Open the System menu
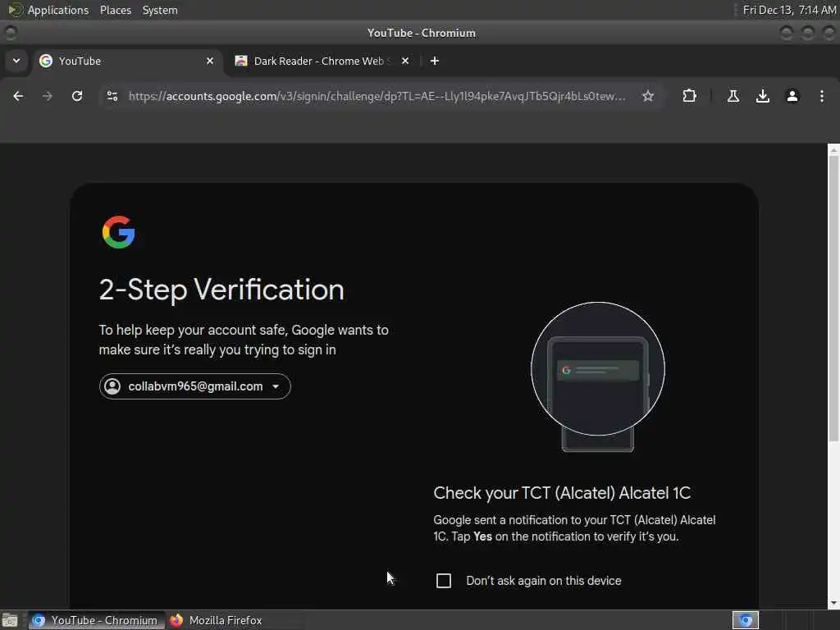Viewport: 840px width, 630px height. click(160, 10)
